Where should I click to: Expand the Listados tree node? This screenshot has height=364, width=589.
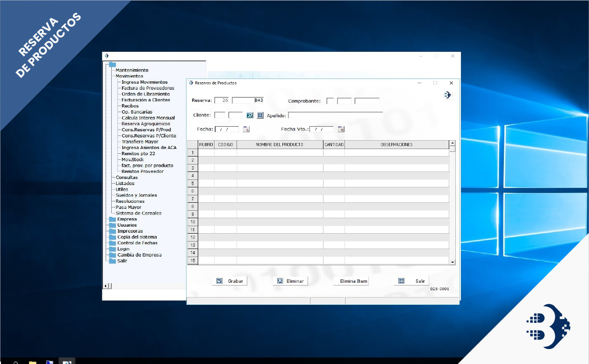pos(125,184)
